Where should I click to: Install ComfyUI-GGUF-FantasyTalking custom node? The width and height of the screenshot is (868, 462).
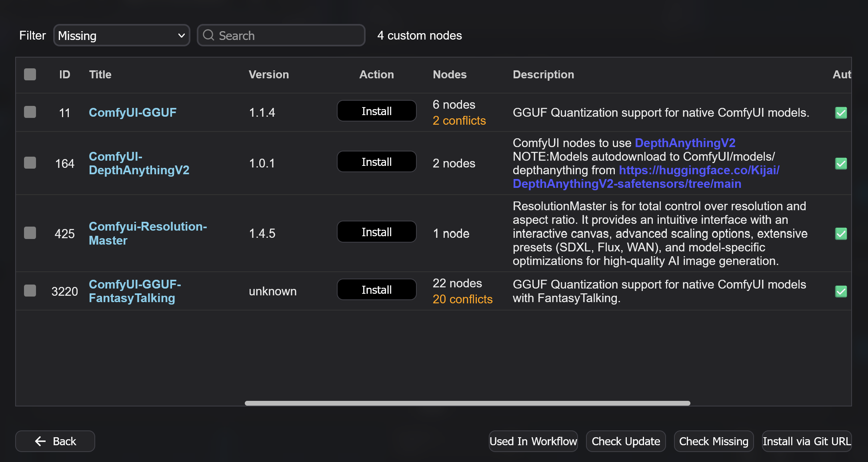point(376,289)
